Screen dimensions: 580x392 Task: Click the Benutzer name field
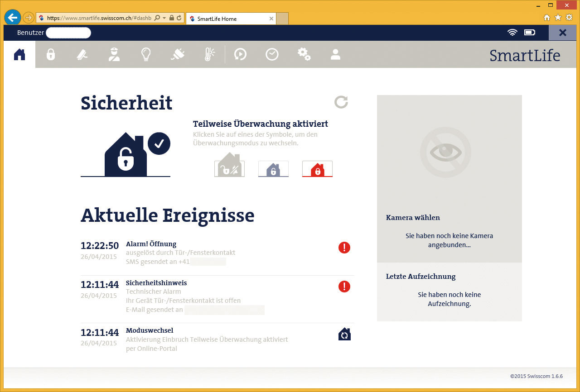[68, 33]
